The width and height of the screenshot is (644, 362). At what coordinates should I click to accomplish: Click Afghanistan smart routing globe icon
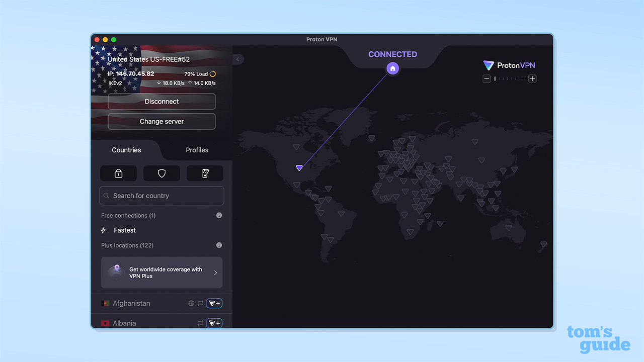click(x=191, y=303)
